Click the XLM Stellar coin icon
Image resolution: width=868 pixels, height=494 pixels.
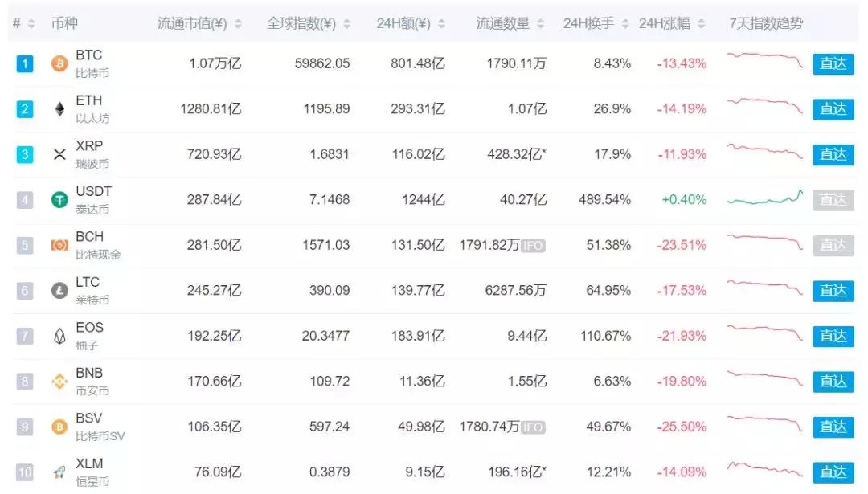coord(59,472)
